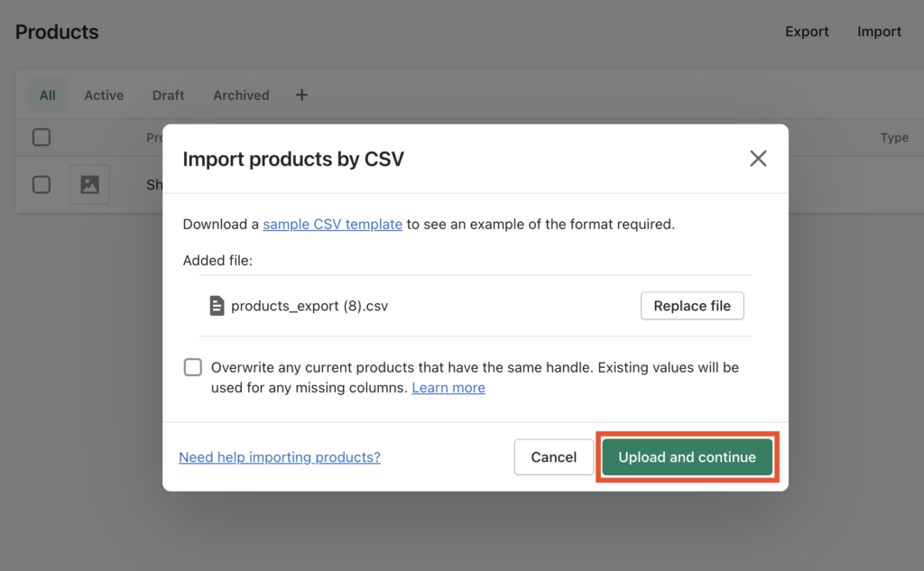The image size is (924, 571).
Task: Open the sample CSV template link
Action: tap(332, 225)
